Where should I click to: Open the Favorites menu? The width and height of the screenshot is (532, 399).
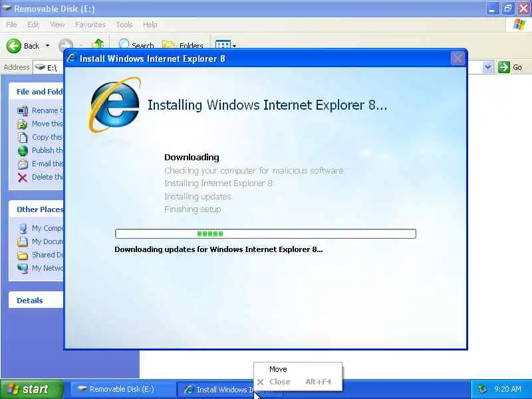tap(90, 25)
